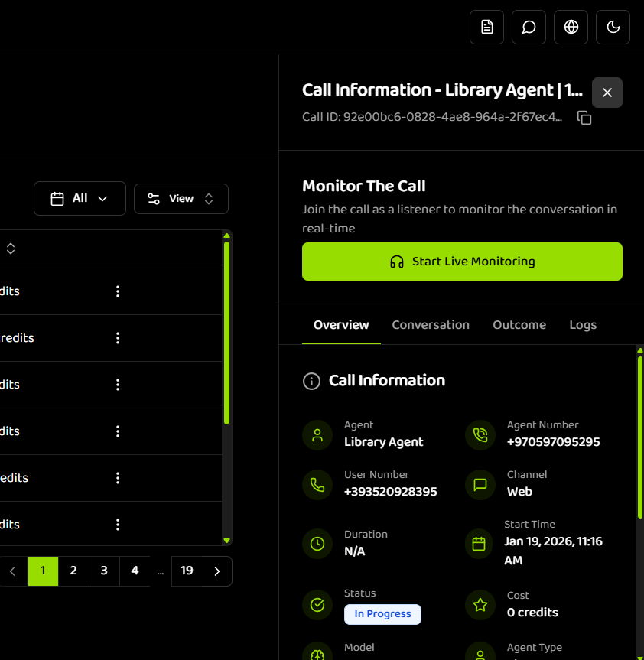Open the calendar All filter dropdown
The height and width of the screenshot is (660, 644).
(80, 198)
